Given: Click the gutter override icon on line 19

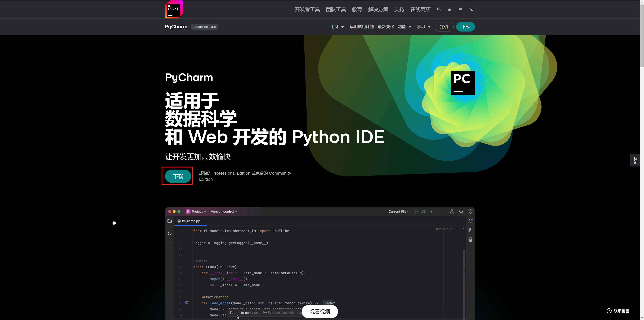Looking at the screenshot, I should pos(186,303).
